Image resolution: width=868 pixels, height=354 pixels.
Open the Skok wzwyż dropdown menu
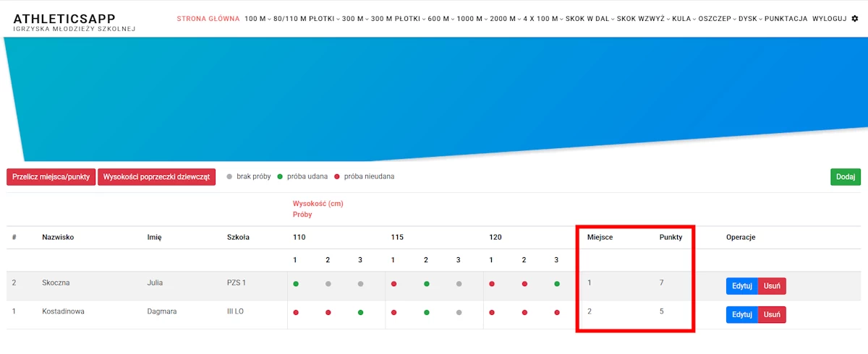pos(642,19)
